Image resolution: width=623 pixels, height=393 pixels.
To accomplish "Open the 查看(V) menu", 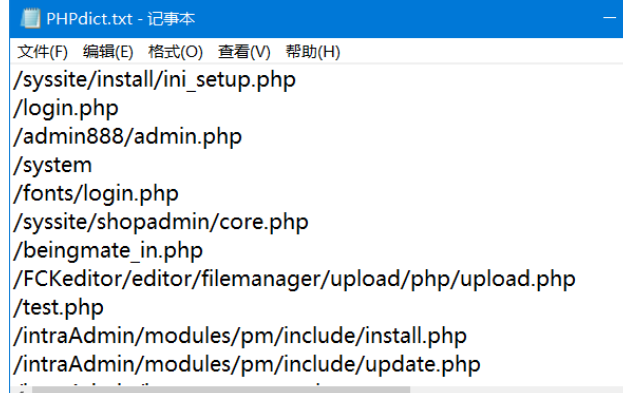I will point(244,52).
